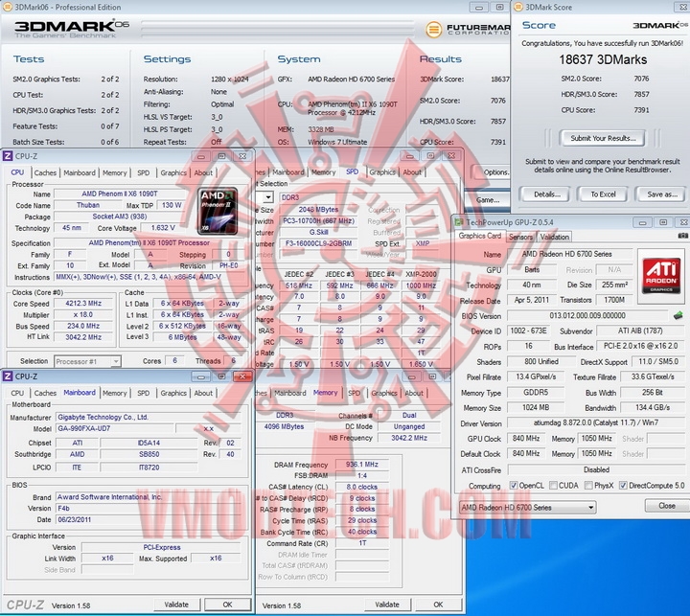Screen dimensions: 690x616
Task: Click the ATI CrossFire Disabled field
Action: coord(596,469)
